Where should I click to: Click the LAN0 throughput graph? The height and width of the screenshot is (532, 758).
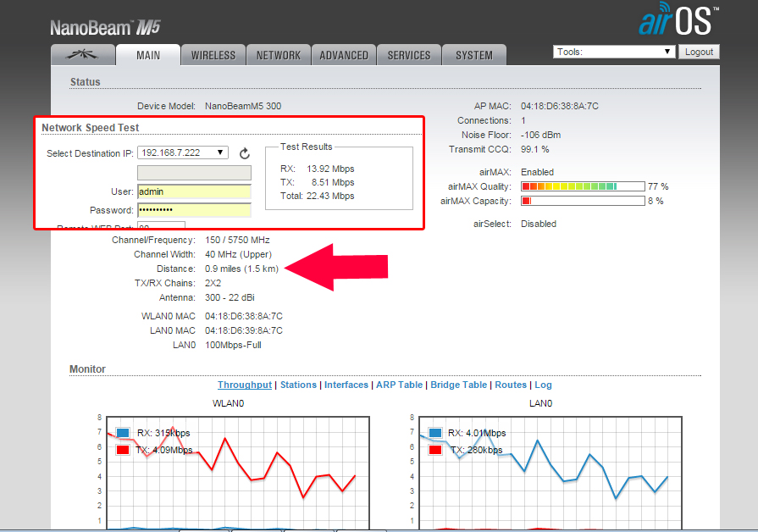551,473
